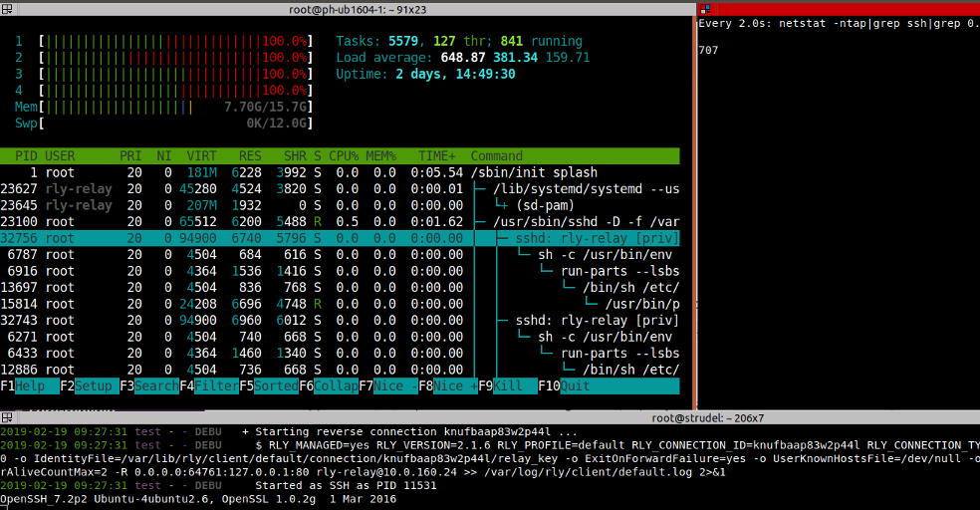Click the Tasks count 5579
Viewport: 980px width, 510px height.
point(403,41)
